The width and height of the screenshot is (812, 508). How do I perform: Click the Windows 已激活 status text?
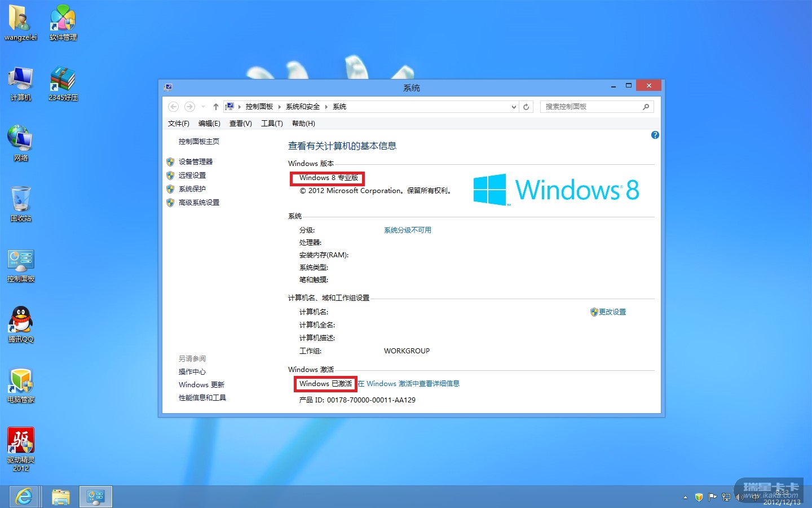point(326,384)
